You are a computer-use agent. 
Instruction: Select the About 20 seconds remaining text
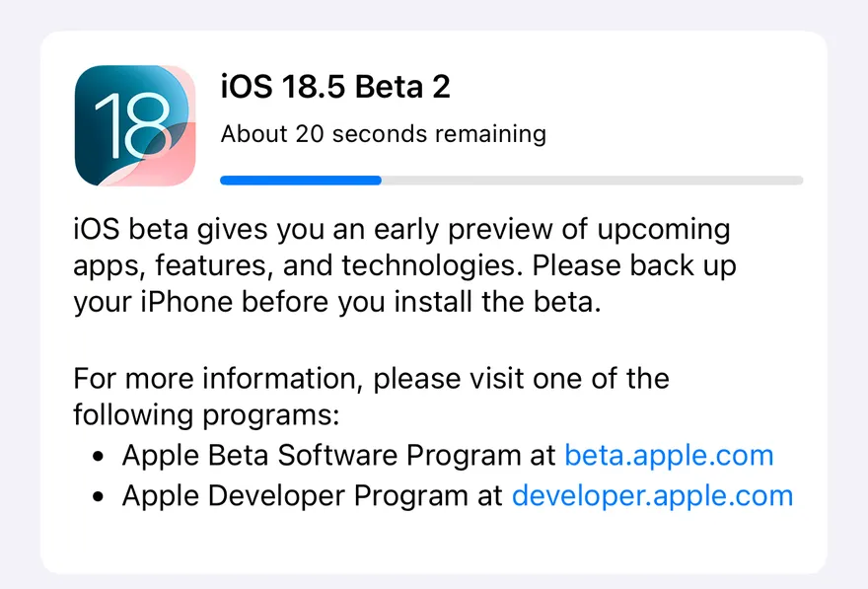tap(383, 133)
